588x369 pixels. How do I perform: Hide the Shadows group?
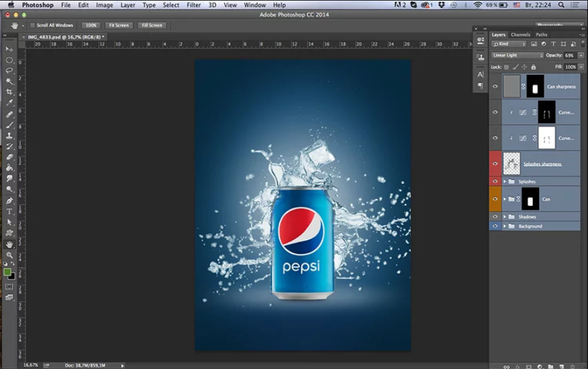[x=495, y=217]
